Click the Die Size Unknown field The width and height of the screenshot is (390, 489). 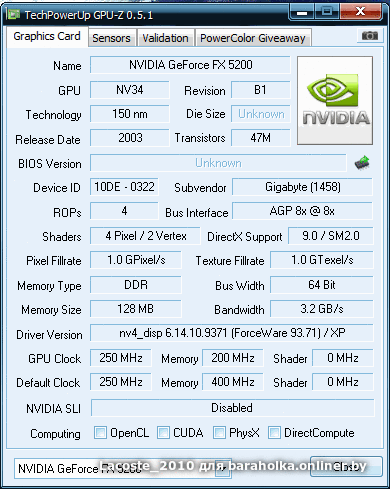pos(261,114)
